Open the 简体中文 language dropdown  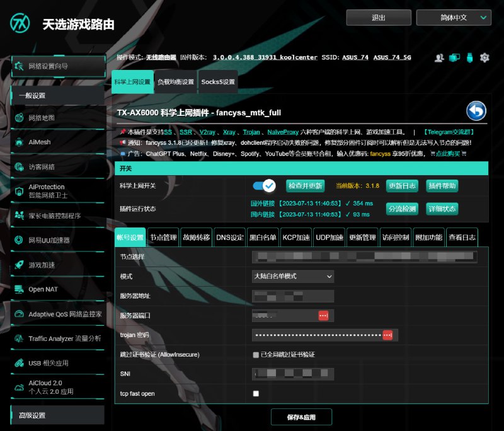click(454, 18)
